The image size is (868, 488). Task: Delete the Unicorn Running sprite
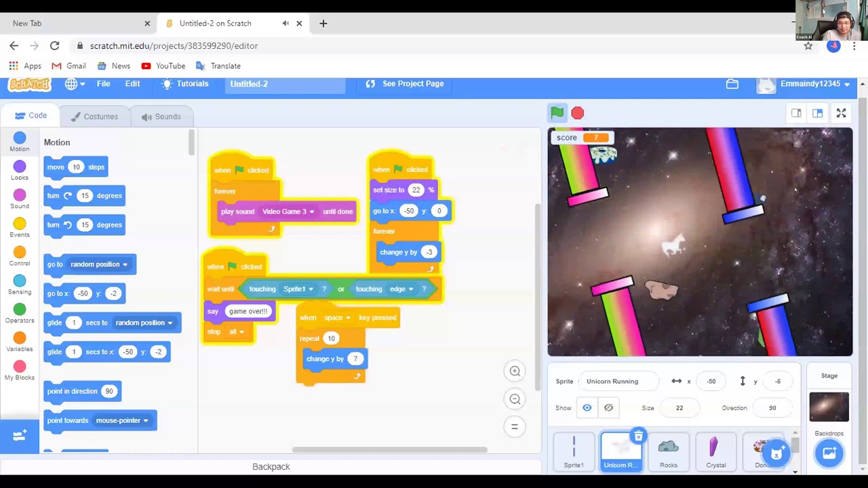(x=638, y=436)
